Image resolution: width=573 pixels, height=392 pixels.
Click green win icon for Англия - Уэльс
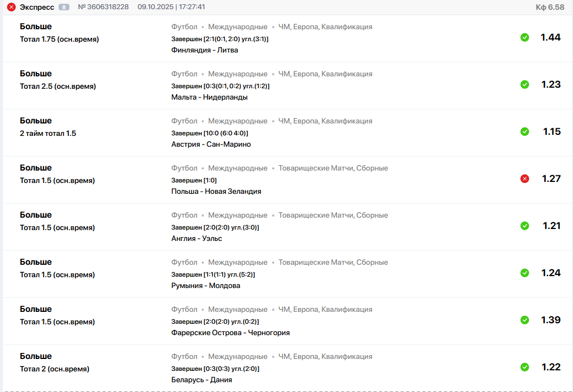525,226
